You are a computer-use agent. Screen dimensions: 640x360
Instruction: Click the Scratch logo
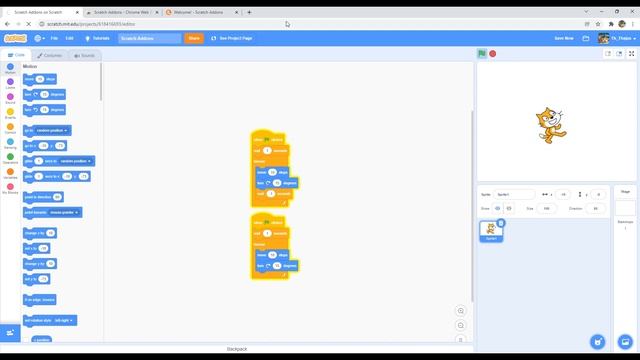(15, 38)
